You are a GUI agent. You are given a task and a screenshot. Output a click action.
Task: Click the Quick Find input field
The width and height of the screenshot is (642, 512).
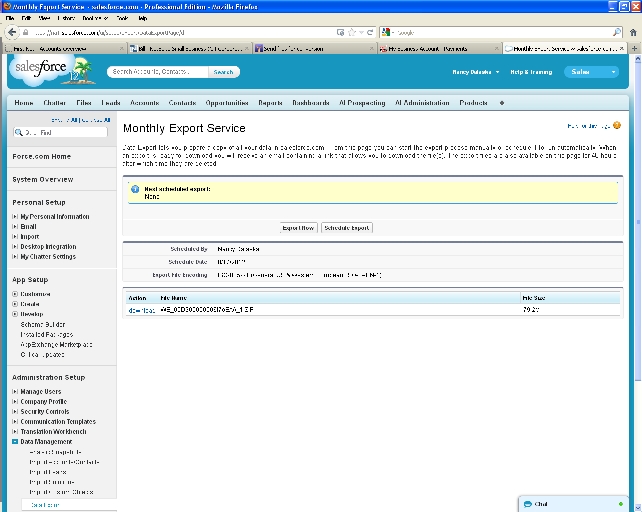[61, 132]
